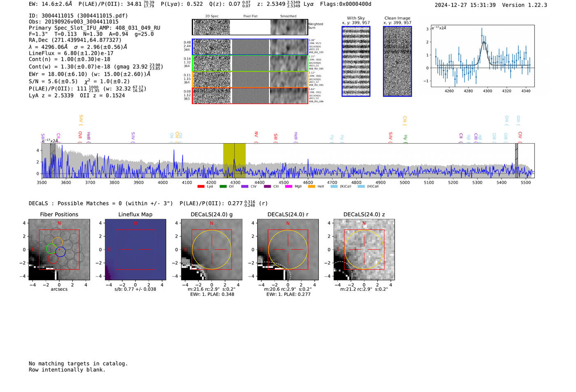This screenshot has height=392, width=576.
Task: Click the orange fiber circle in Fiber Positions
Action: [x=58, y=242]
